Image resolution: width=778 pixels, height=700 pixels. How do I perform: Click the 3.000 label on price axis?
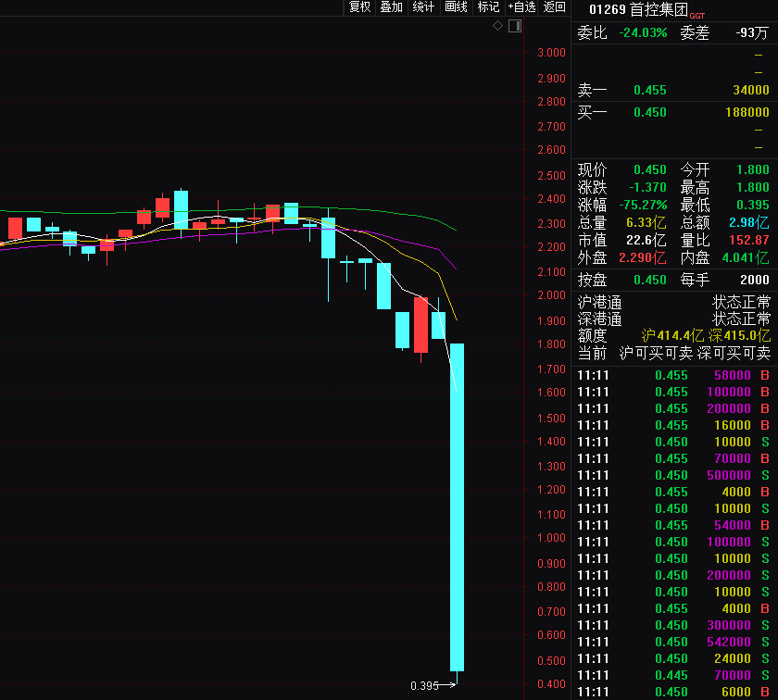pyautogui.click(x=551, y=53)
